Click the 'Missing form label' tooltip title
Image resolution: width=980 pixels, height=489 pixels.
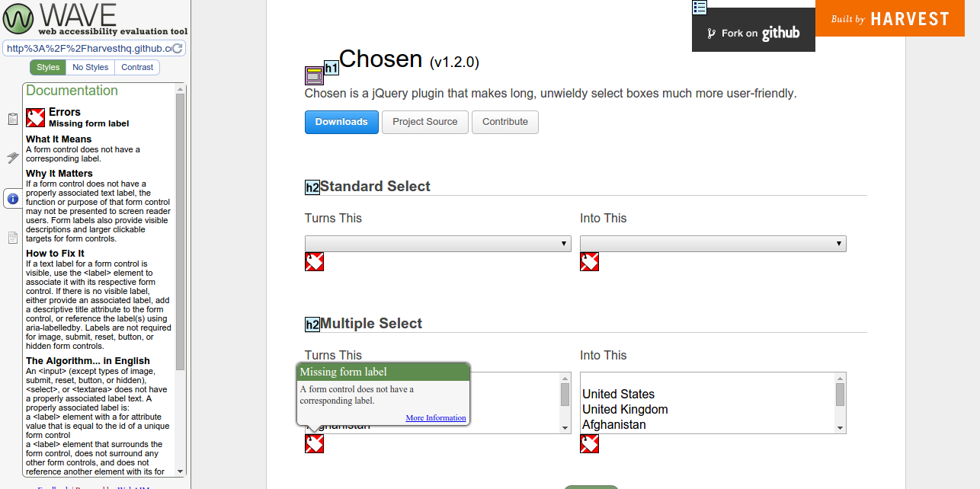click(x=343, y=372)
